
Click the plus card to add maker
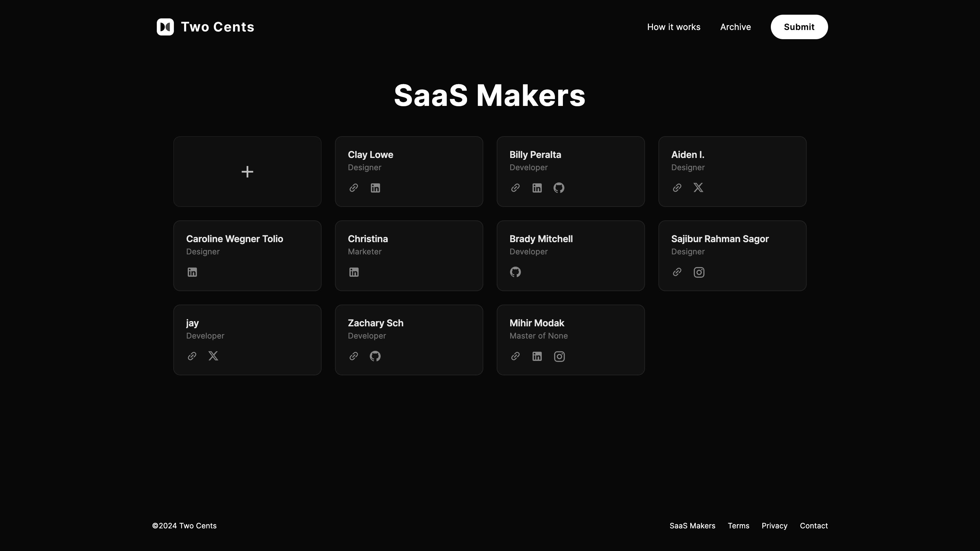(x=247, y=171)
